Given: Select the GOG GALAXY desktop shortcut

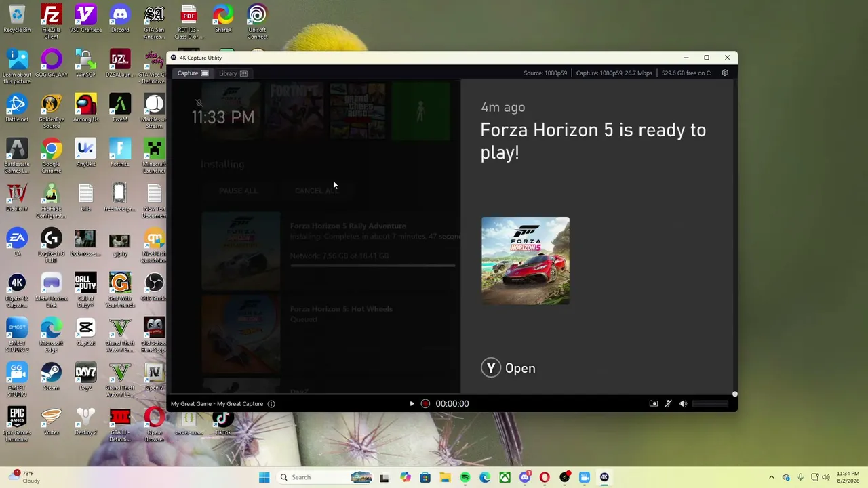Looking at the screenshot, I should (52, 64).
